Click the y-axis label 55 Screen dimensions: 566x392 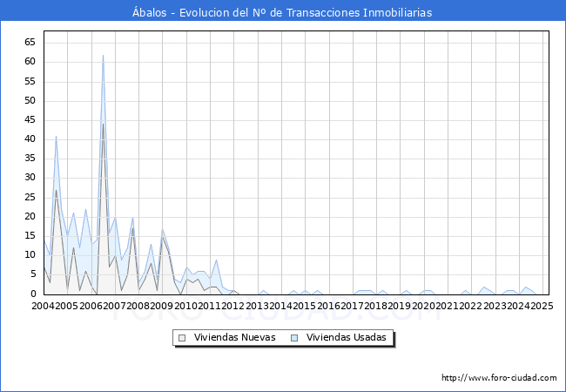[x=30, y=81]
